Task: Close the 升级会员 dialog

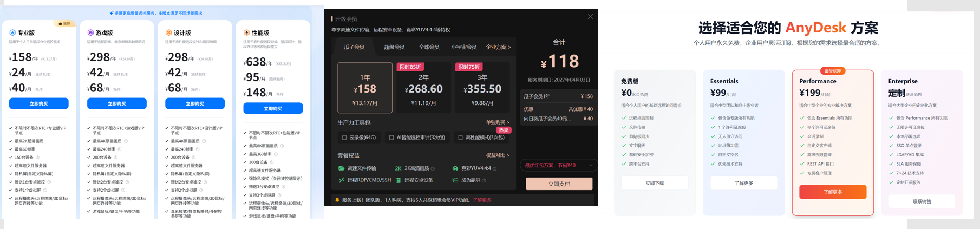Action: tap(590, 17)
